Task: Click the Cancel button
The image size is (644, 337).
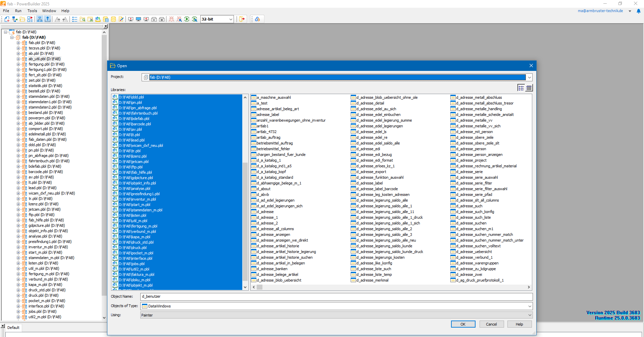Action: [491, 324]
